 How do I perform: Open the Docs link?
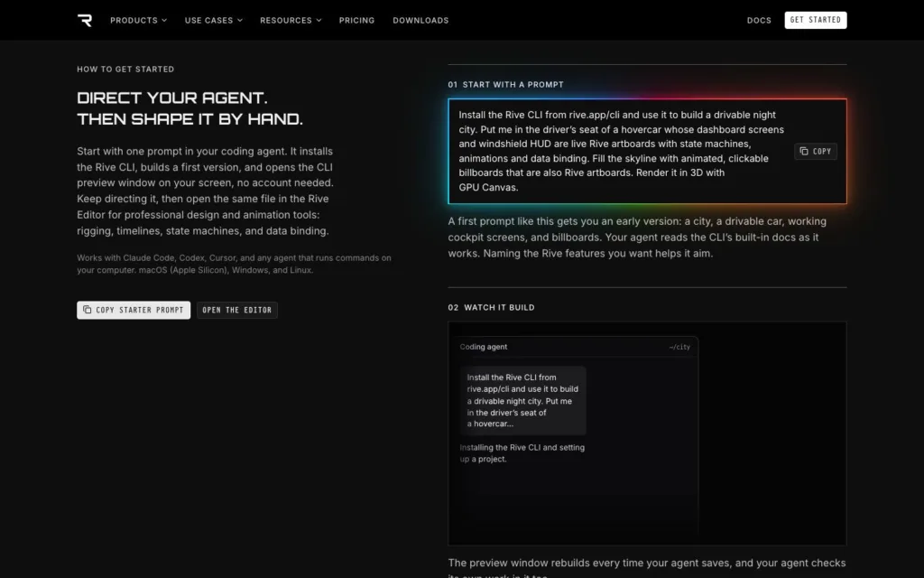pyautogui.click(x=759, y=20)
